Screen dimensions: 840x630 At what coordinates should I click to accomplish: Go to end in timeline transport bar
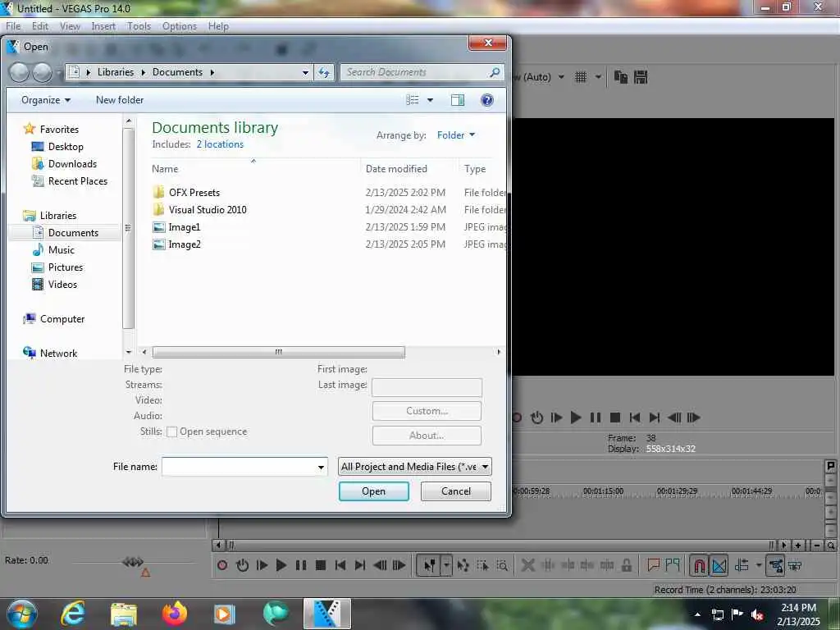click(360, 565)
